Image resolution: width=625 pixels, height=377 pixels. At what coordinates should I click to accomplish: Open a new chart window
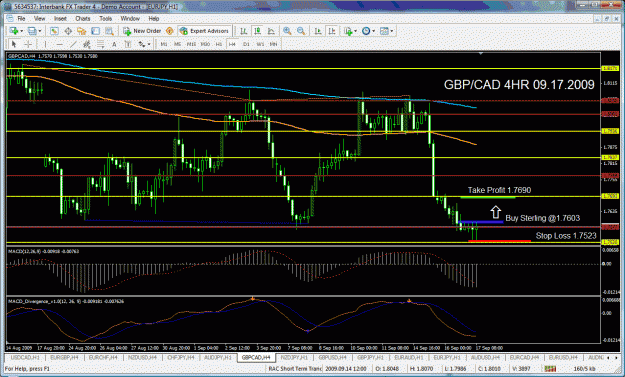point(14,31)
